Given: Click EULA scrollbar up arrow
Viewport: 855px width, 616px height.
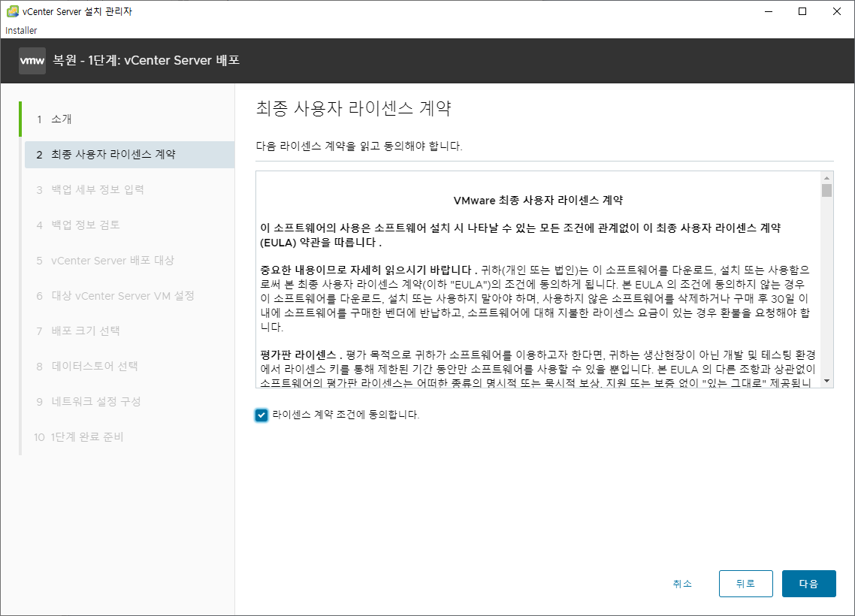Looking at the screenshot, I should pos(826,178).
